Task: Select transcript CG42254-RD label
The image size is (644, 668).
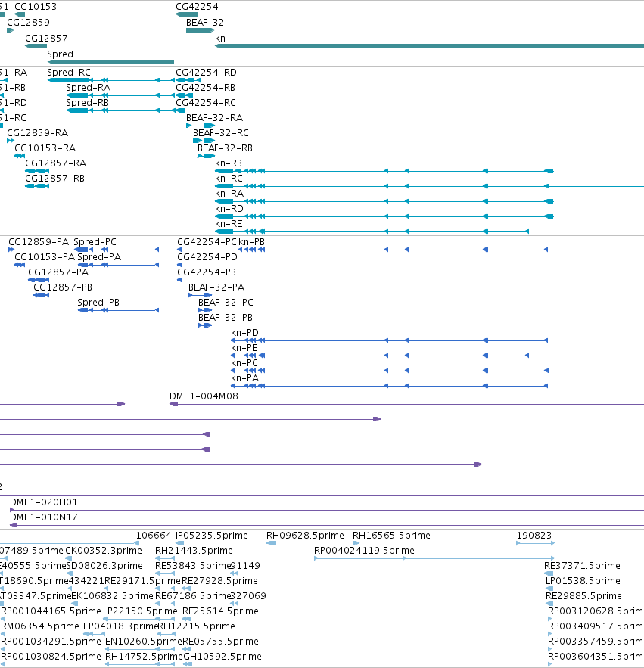Action: point(207,72)
